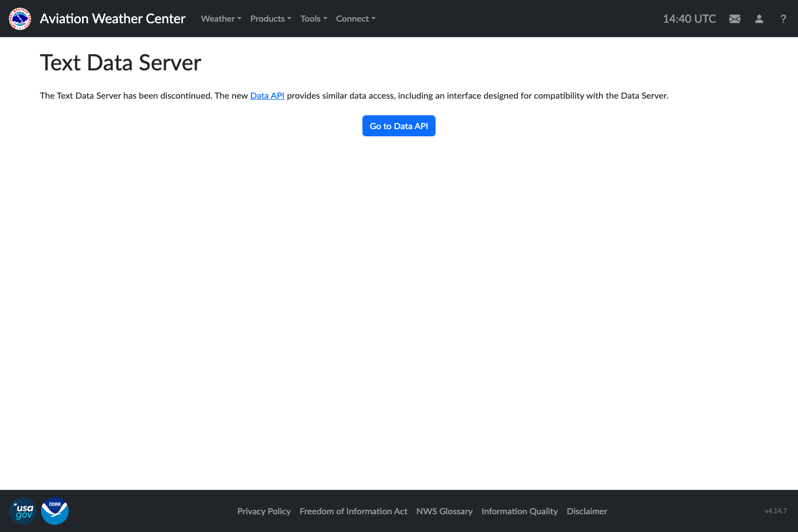
Task: Click the v4.14.7 version label
Action: click(776, 511)
